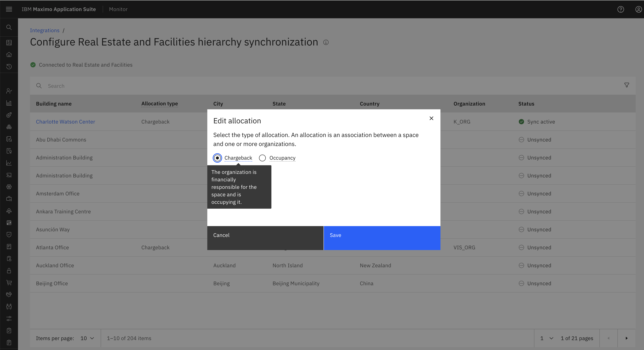Screen dimensions: 644x350
Task: Click Save in Edit allocation dialog
Action: pos(382,238)
